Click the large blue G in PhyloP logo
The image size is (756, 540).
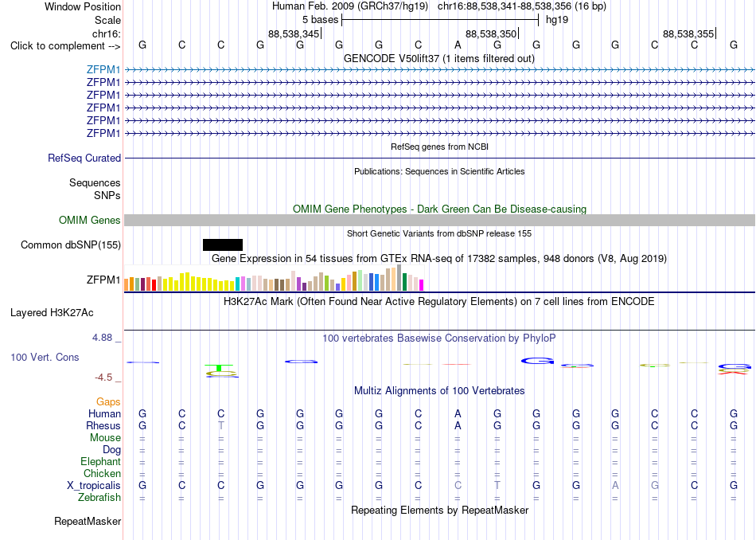coord(536,361)
